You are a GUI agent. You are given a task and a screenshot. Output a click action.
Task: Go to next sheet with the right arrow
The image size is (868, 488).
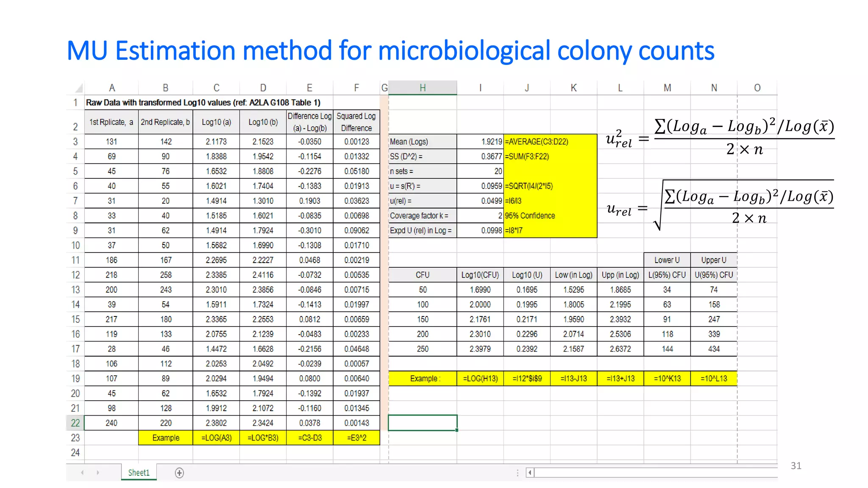tap(98, 473)
